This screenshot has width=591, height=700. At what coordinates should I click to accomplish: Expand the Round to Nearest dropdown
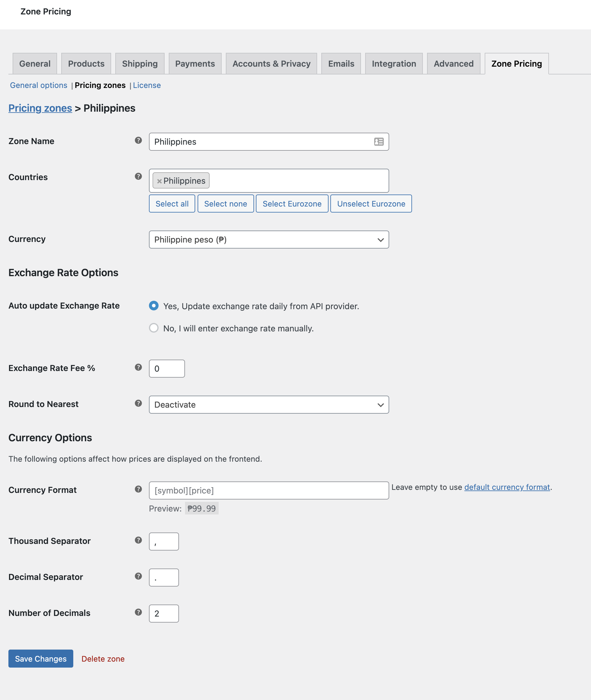[x=269, y=405]
